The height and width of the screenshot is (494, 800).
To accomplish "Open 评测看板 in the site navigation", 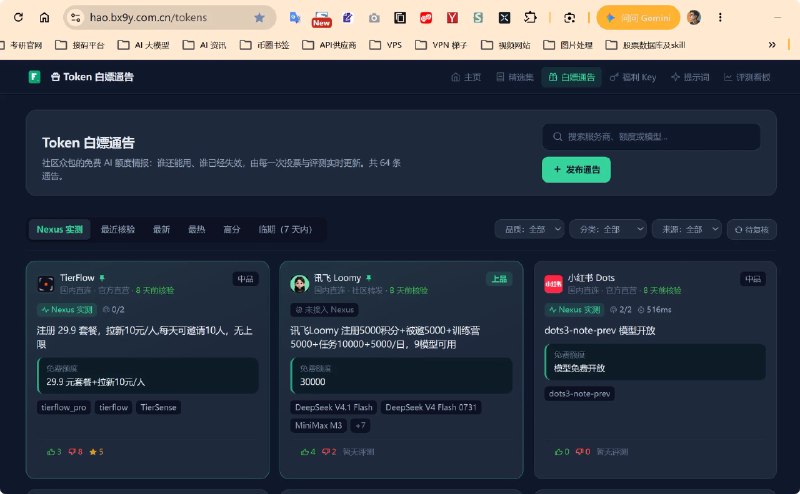I will coord(747,77).
